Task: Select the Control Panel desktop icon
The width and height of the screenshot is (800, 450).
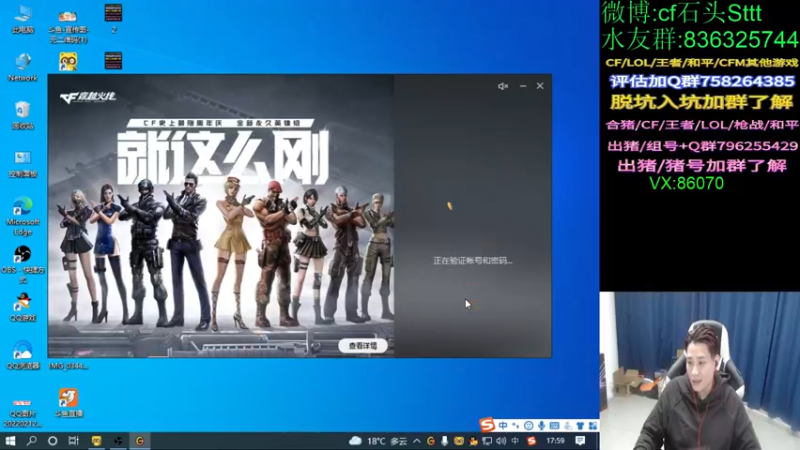Action: click(x=22, y=164)
